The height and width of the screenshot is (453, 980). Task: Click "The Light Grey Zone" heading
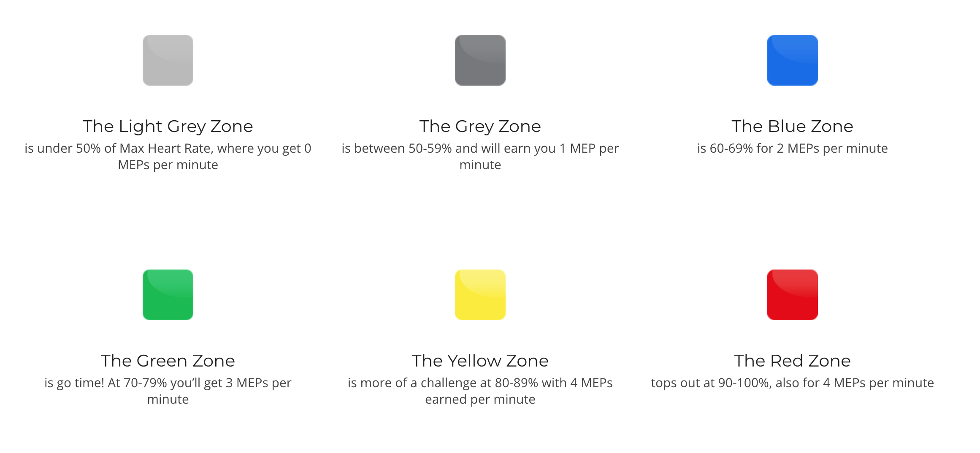pyautogui.click(x=168, y=126)
